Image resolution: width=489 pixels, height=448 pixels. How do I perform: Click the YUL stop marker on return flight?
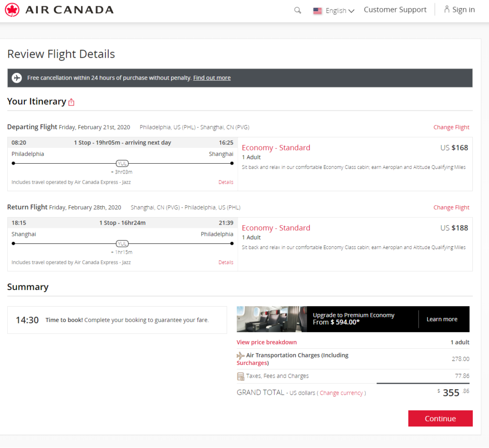(x=122, y=244)
